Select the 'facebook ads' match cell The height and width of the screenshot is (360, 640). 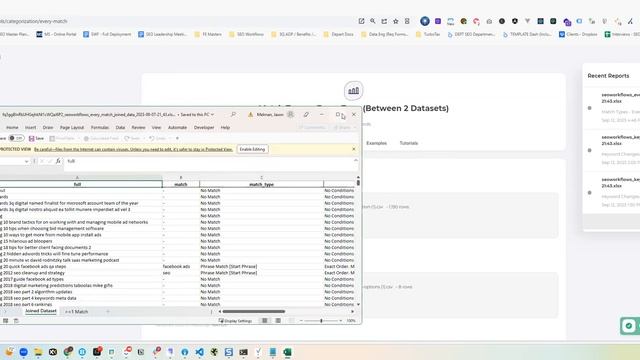[x=181, y=267]
